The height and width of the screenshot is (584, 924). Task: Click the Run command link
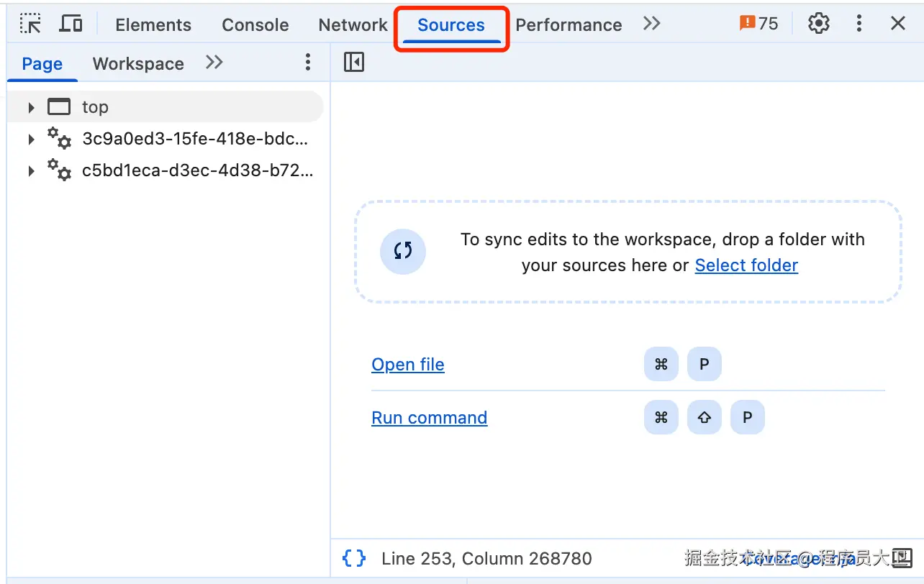(x=430, y=418)
